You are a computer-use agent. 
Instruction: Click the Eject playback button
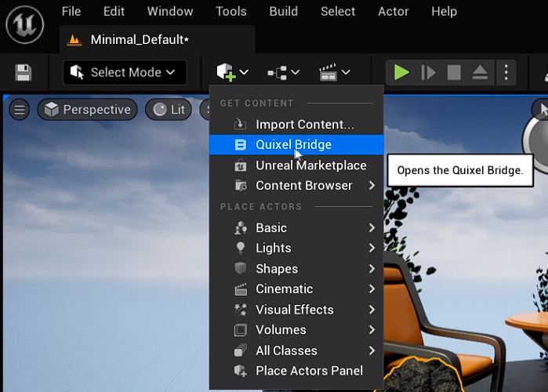click(480, 73)
